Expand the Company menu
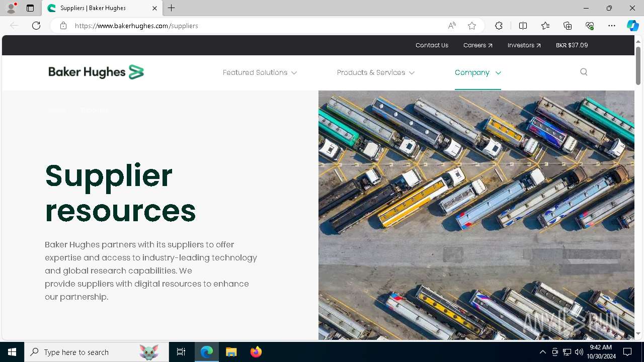This screenshot has width=644, height=362. point(477,72)
